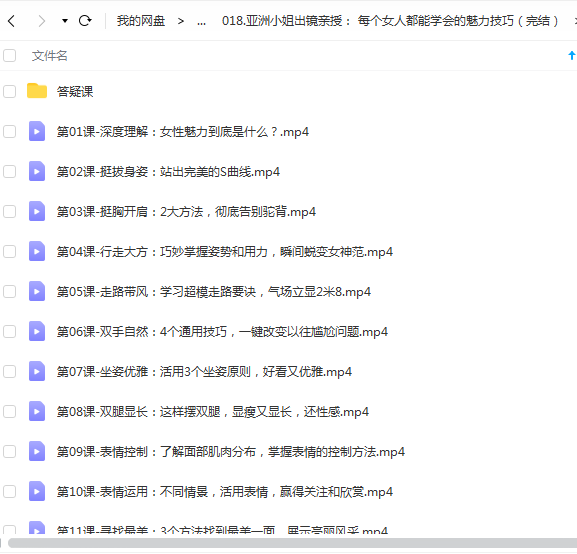Open the navigation history dropdown arrow

click(65, 21)
